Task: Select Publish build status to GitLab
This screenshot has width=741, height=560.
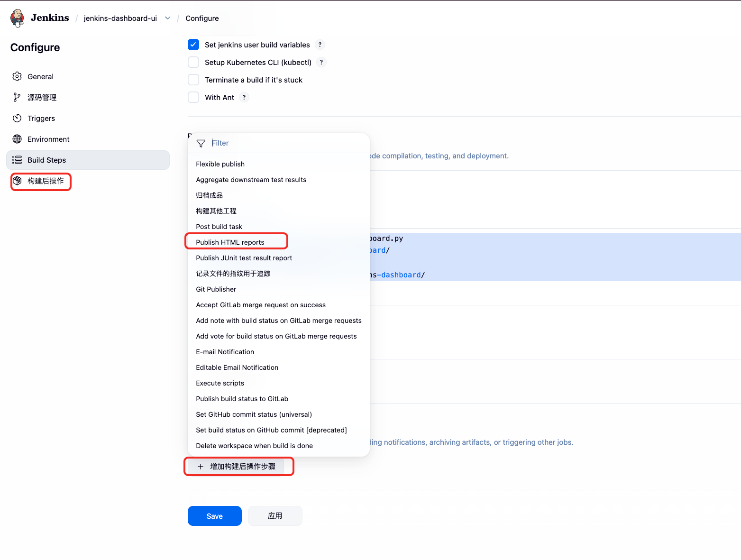Action: click(x=279, y=399)
